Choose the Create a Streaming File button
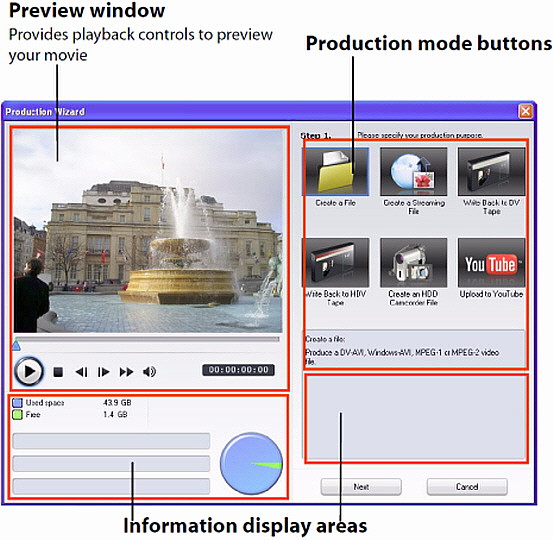Image resolution: width=553 pixels, height=540 pixels. coord(414,172)
